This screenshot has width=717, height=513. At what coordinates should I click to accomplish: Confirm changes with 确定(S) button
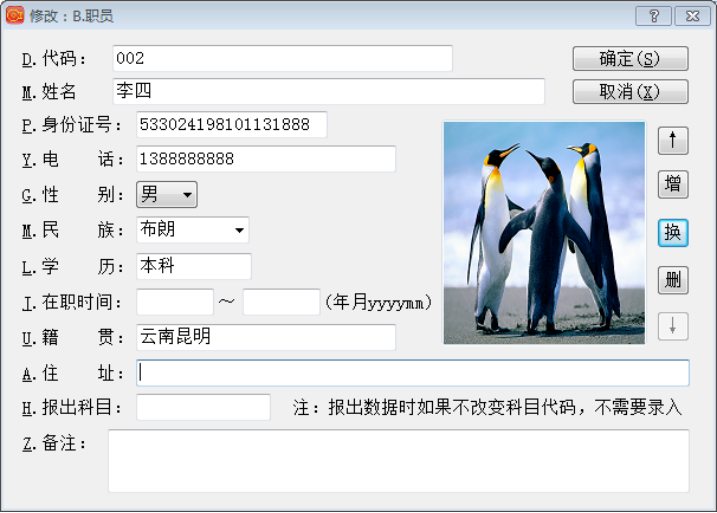(630, 58)
